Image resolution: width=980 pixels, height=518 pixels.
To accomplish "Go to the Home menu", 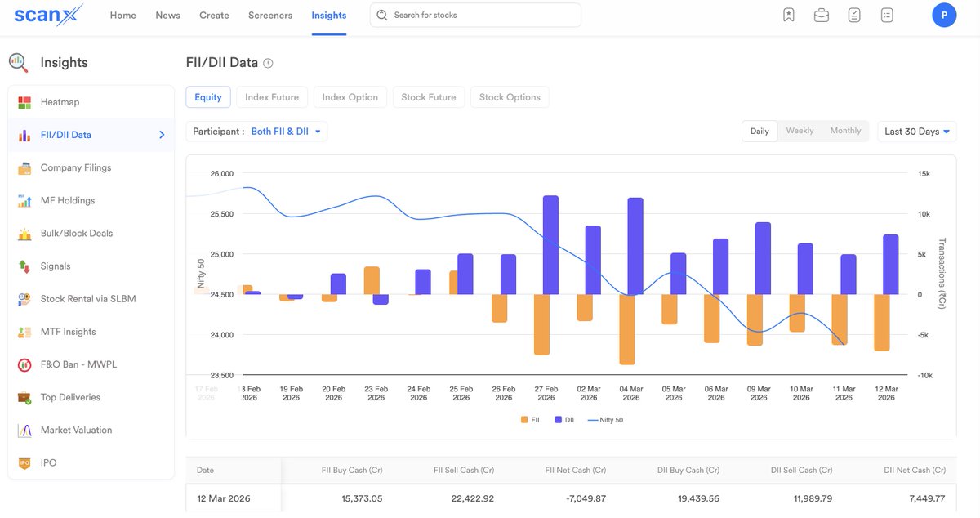I will [x=123, y=15].
